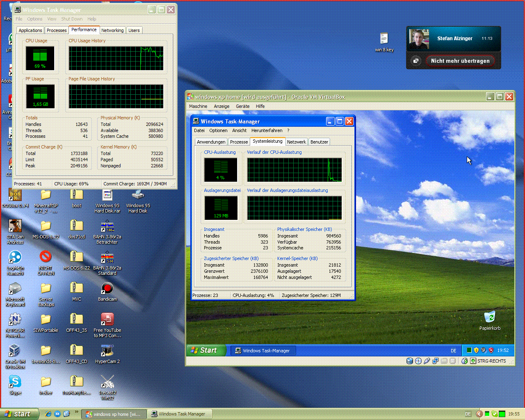
Task: Select the dos71cd archive icon
Action: click(x=77, y=226)
